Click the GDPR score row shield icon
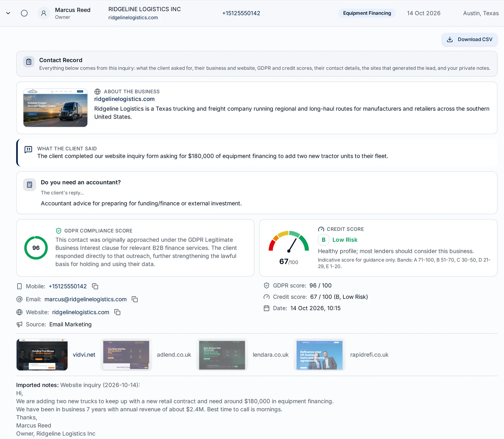This screenshot has height=439, width=504. [266, 286]
